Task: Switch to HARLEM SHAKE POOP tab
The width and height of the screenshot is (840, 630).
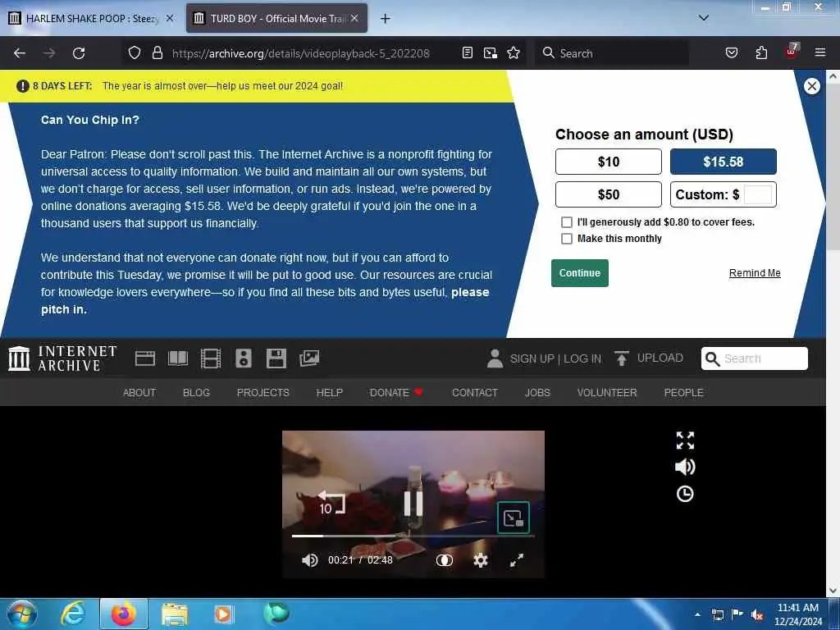Action: 91,19
